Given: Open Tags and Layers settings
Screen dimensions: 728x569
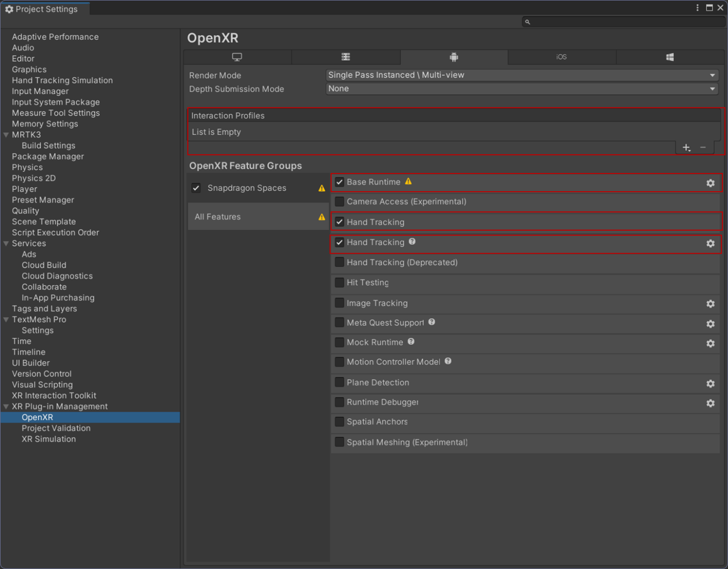Looking at the screenshot, I should click(44, 309).
